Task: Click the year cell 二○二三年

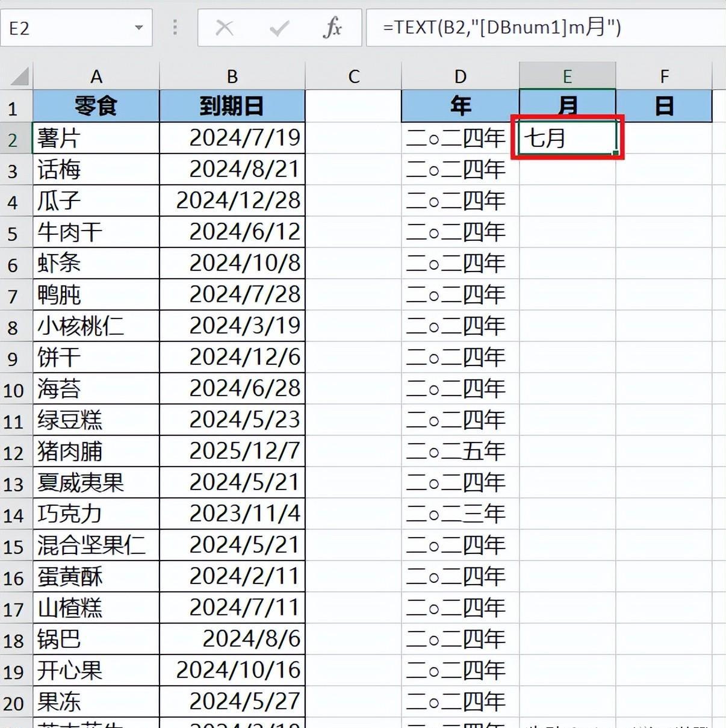Action: [461, 514]
